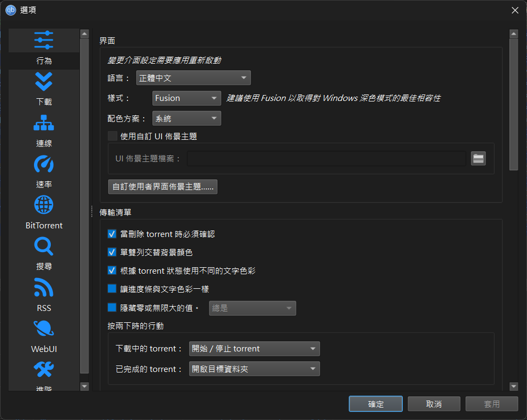Viewport: 527px width, 420px height.
Task: Open the 連線 (Connection) network icon
Action: 44,123
